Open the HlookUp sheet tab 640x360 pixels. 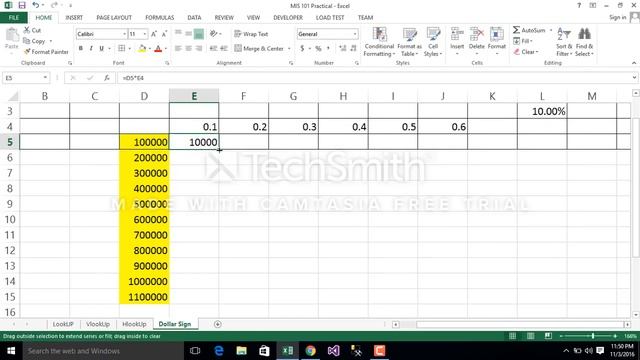pyautogui.click(x=134, y=324)
